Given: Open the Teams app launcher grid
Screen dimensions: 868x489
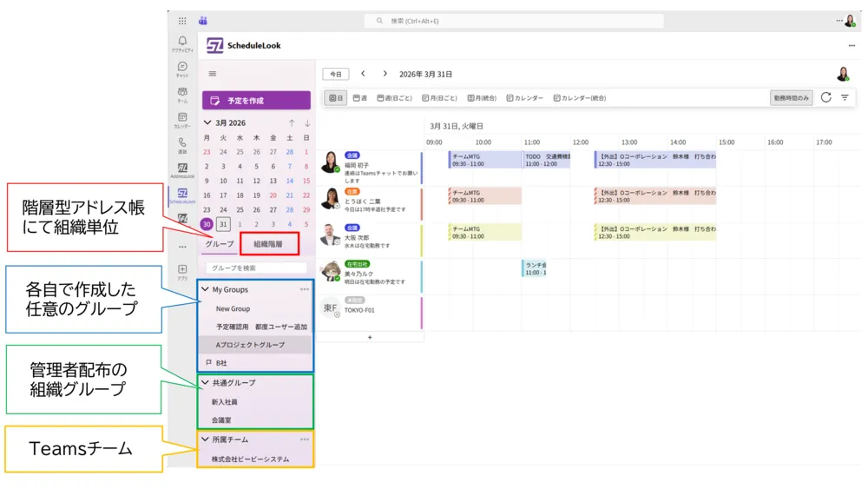Looking at the screenshot, I should [x=182, y=21].
